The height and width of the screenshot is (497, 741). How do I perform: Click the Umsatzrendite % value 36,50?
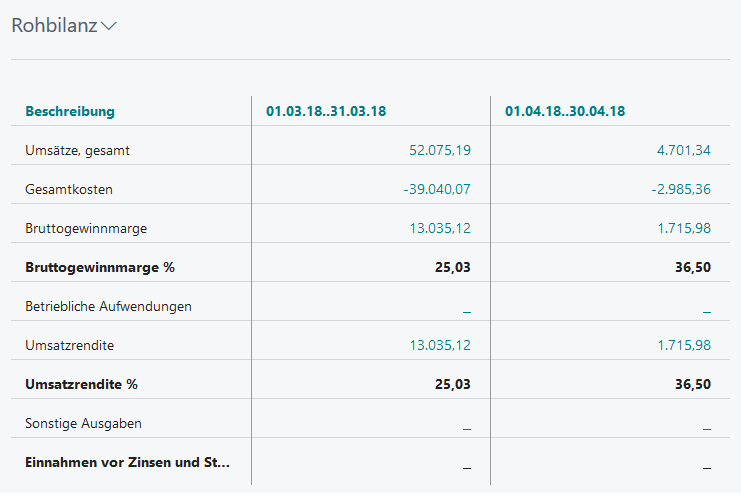tap(692, 385)
